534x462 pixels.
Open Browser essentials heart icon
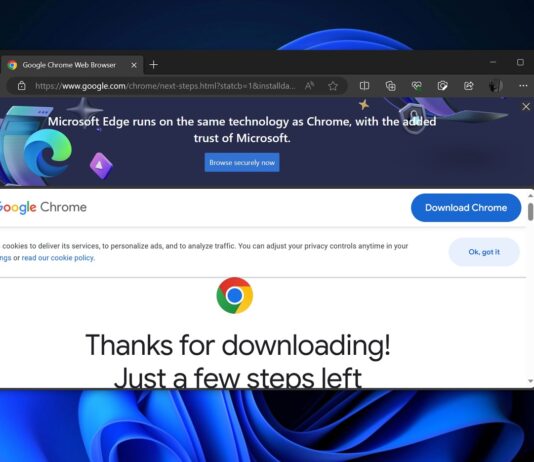pyautogui.click(x=417, y=86)
